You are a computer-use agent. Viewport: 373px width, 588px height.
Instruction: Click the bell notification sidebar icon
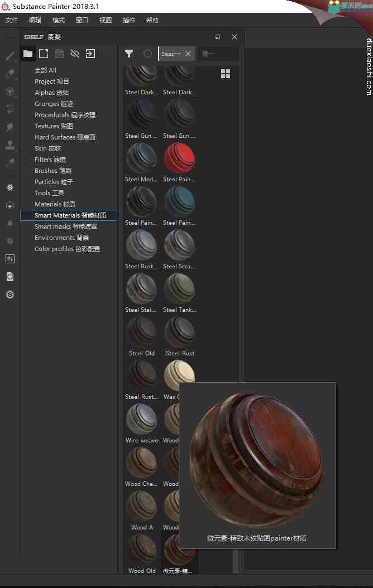coord(10,223)
